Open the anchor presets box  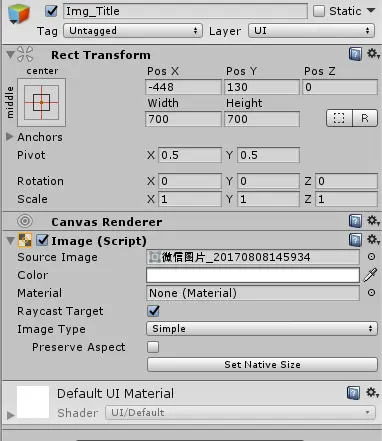(41, 102)
